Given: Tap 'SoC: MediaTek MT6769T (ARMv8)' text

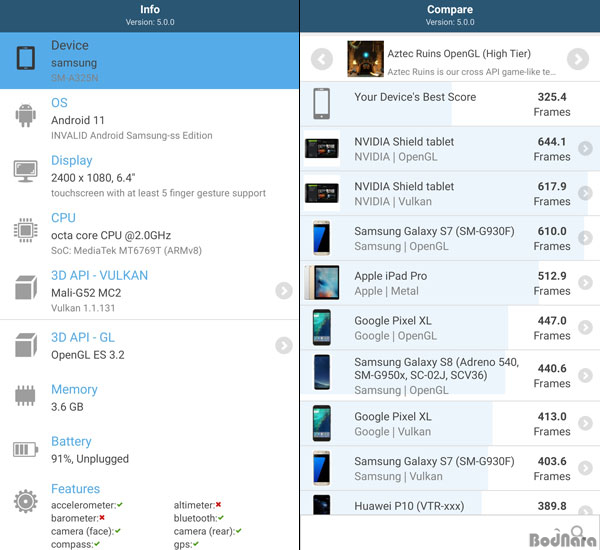Looking at the screenshot, I should point(126,251).
